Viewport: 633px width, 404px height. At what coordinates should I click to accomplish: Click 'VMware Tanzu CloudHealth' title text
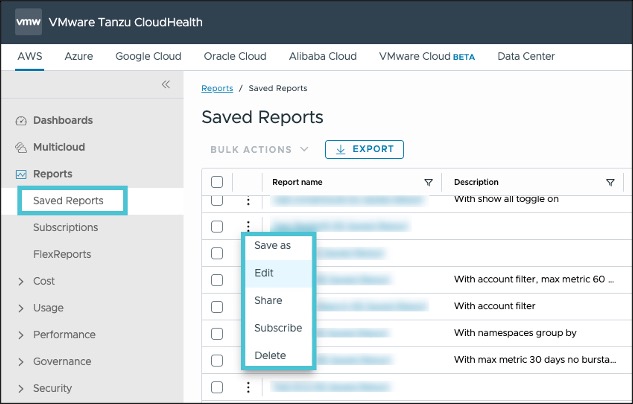pyautogui.click(x=126, y=22)
